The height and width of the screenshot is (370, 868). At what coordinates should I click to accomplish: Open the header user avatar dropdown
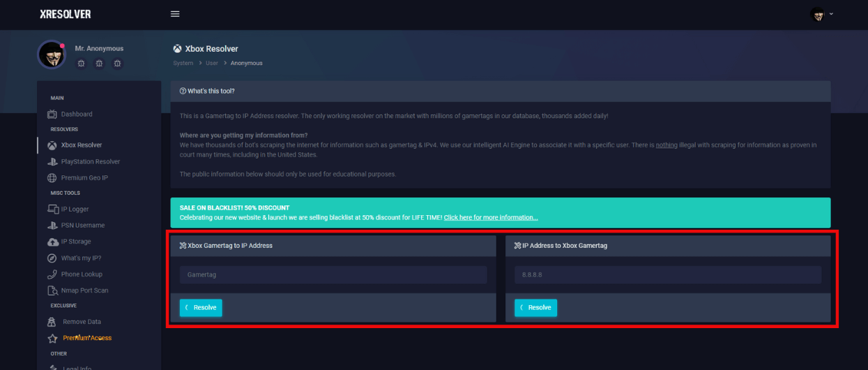click(821, 14)
